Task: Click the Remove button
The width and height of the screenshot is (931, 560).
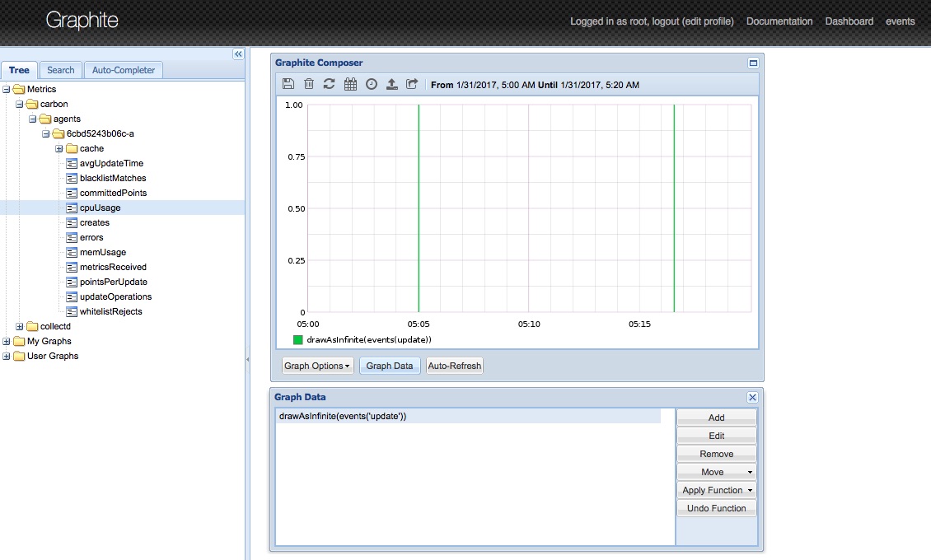Action: tap(717, 454)
